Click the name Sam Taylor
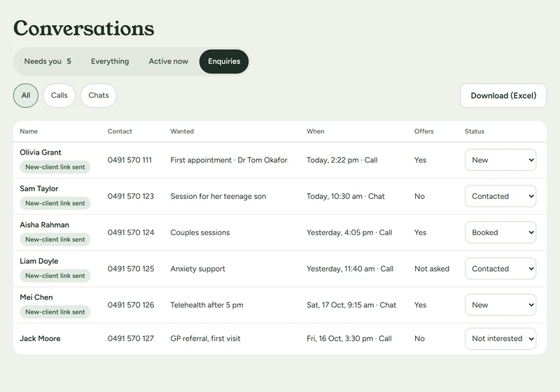The height and width of the screenshot is (392, 560). coord(39,188)
